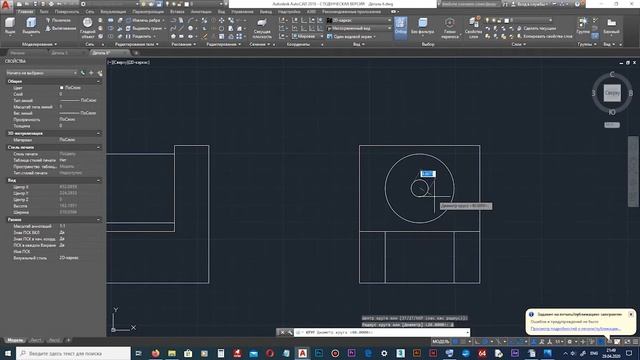
Task: Click Make Current (Сделать текущим) layer button
Action: (x=537, y=28)
